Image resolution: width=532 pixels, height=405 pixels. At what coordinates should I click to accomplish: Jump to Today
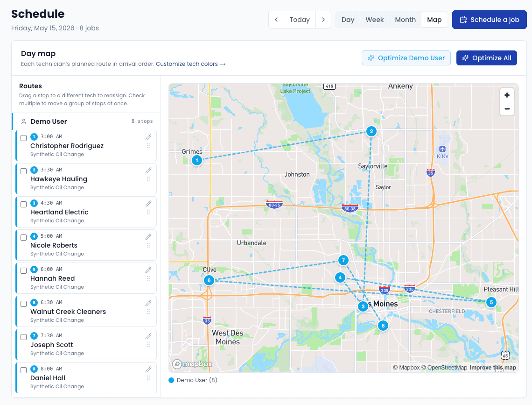300,20
